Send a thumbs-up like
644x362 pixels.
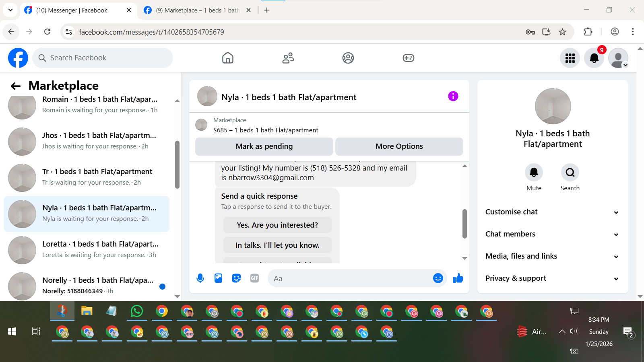(458, 278)
